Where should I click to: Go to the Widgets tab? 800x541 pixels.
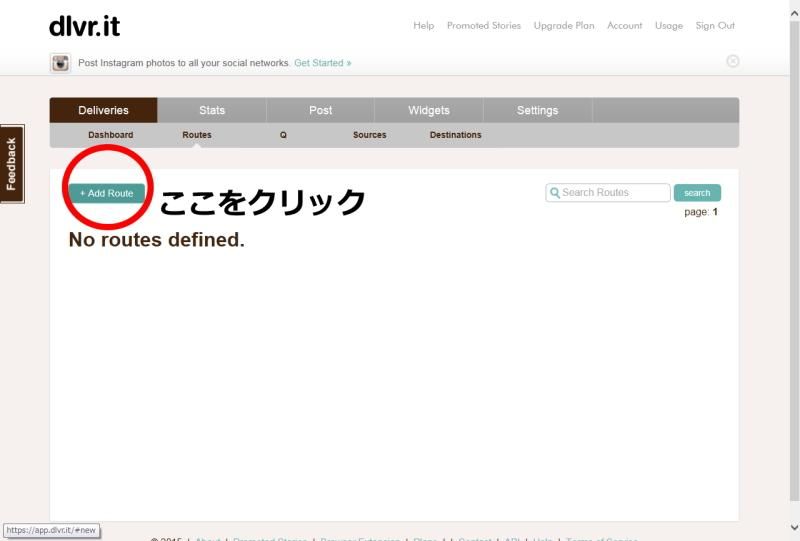429,110
